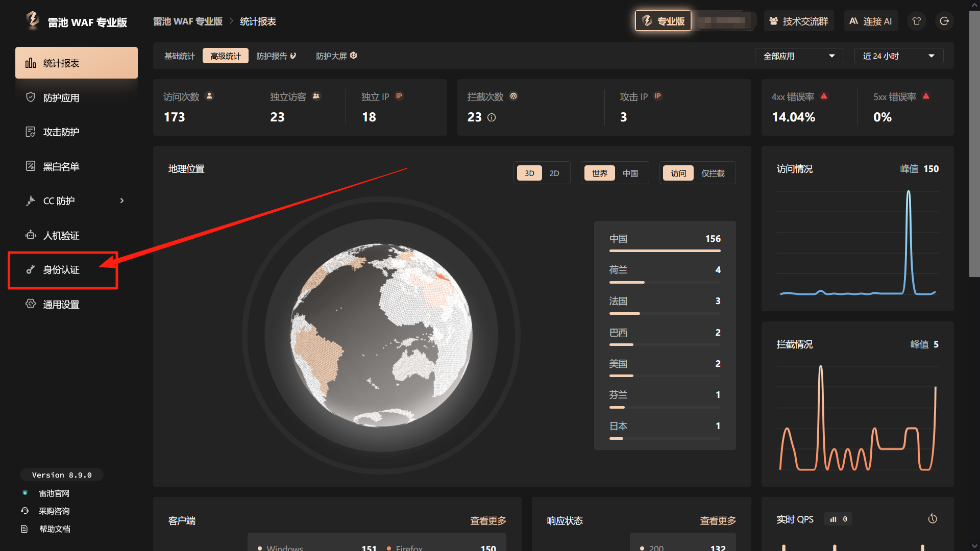Show 访问 data on map

[x=678, y=173]
